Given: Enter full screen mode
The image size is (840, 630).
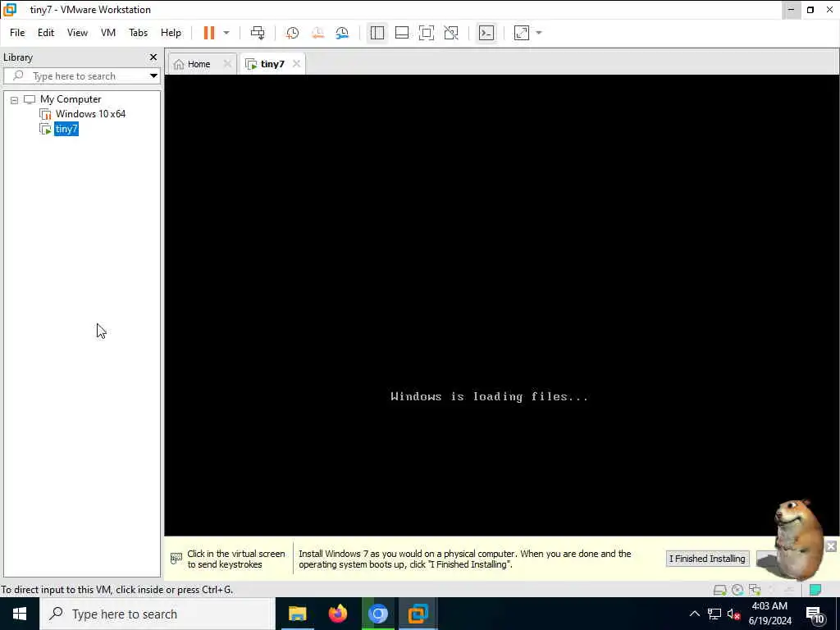Looking at the screenshot, I should click(x=427, y=33).
